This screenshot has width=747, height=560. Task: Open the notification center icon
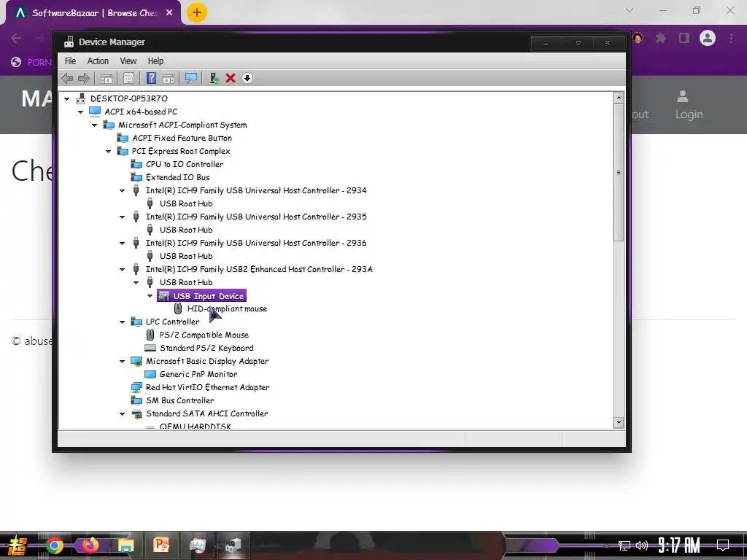723,545
